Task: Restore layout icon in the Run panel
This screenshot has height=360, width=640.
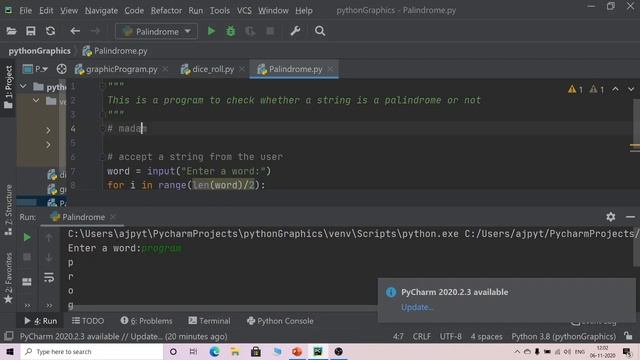Action: (27, 282)
